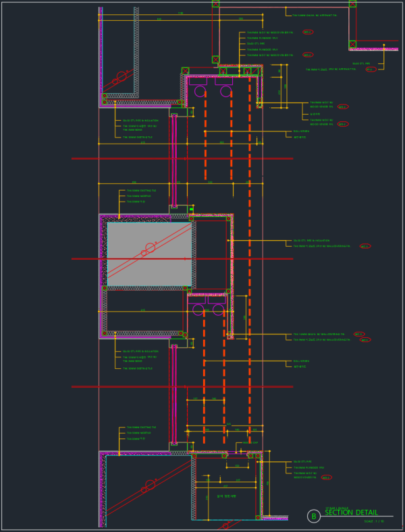405x532 pixels.
Task: Select the SECTION DETAIL title text
Action: 351,513
